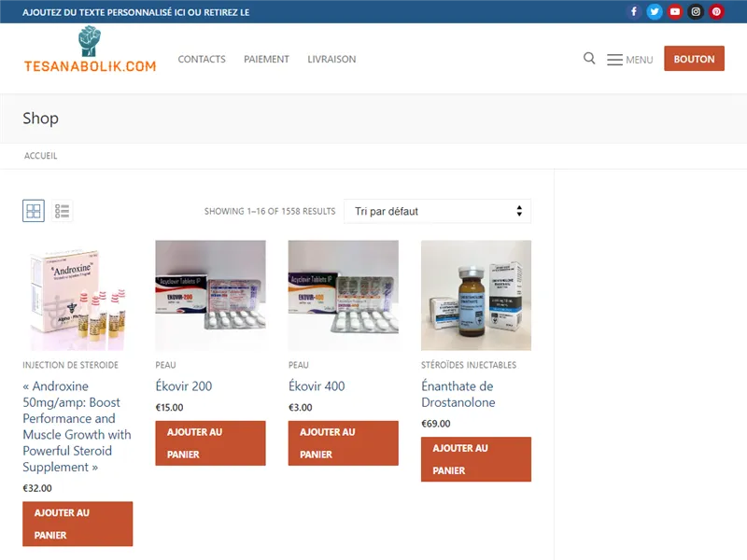The height and width of the screenshot is (560, 747).
Task: Open the Twitter social icon
Action: coord(655,12)
